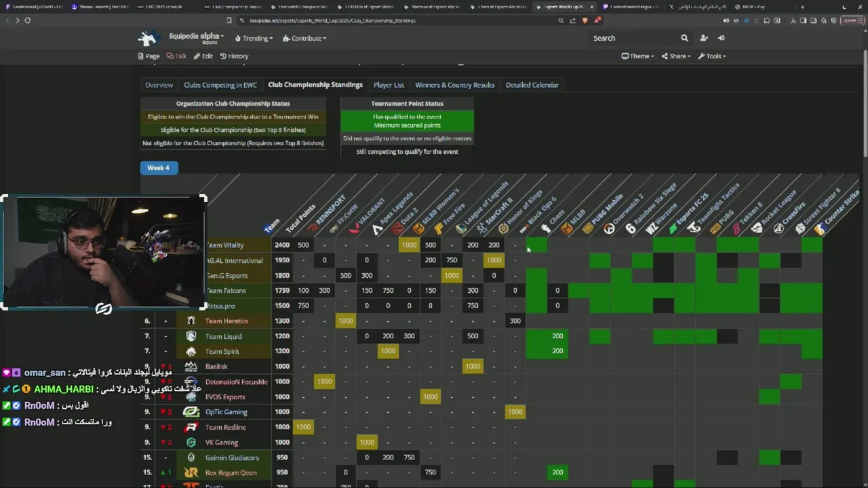Screen dimensions: 868x488
Task: Open the Free Fire column icon
Action: [x=440, y=228]
